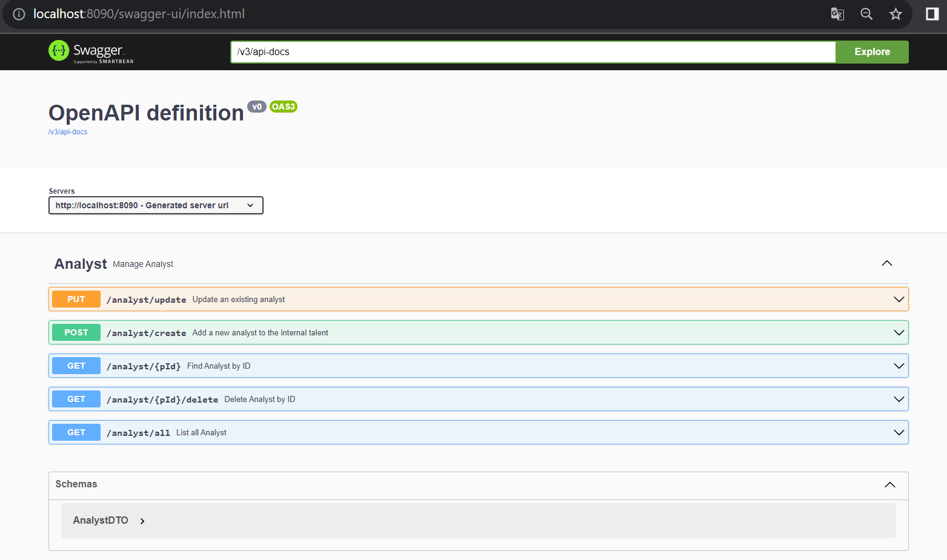Click the Analyst tag heading
The height and width of the screenshot is (560, 947).
[x=81, y=264]
